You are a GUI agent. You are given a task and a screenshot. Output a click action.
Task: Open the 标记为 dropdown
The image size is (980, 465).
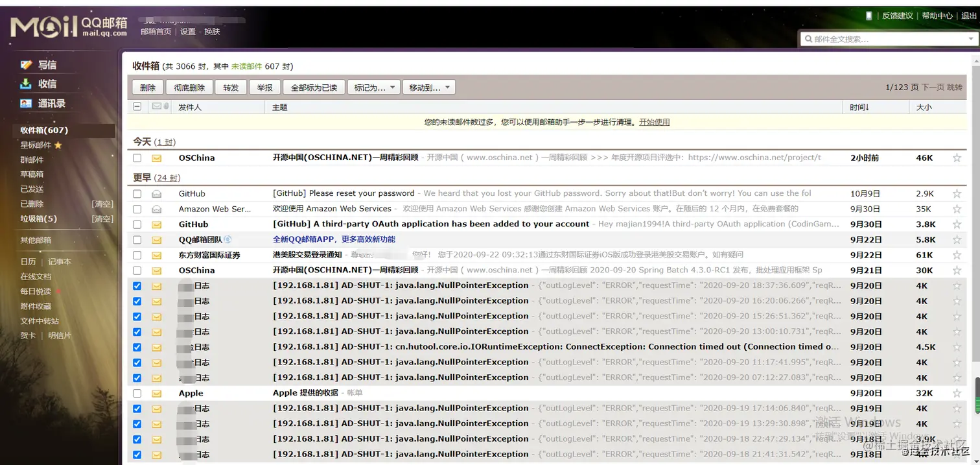373,88
